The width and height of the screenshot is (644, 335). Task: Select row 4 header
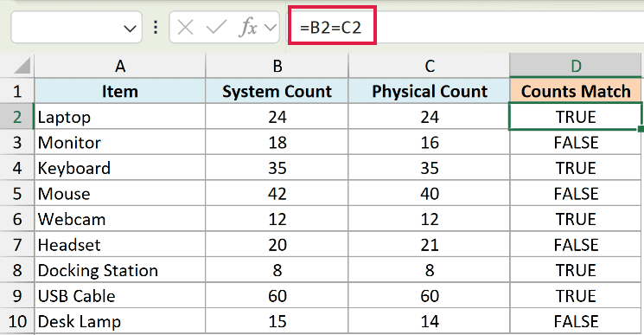(x=16, y=168)
